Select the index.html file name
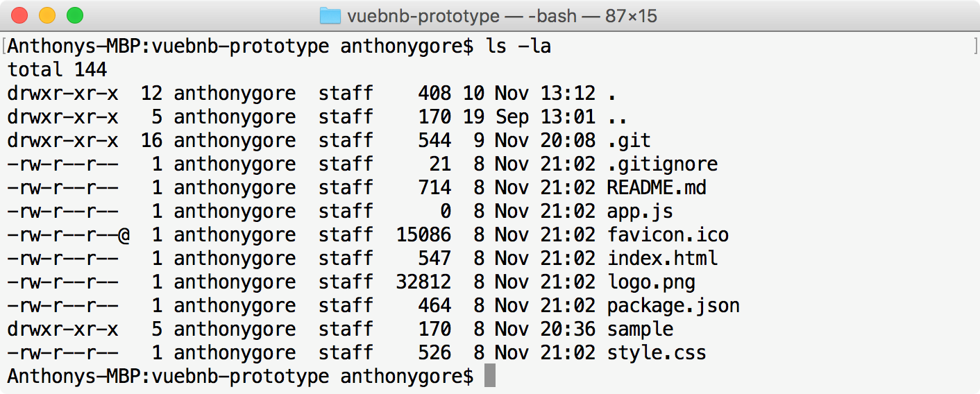The height and width of the screenshot is (394, 980). click(x=663, y=258)
